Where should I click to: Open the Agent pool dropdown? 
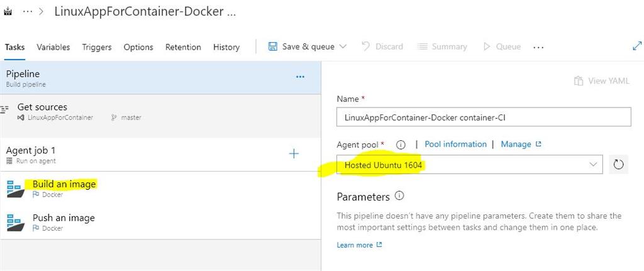coord(470,165)
